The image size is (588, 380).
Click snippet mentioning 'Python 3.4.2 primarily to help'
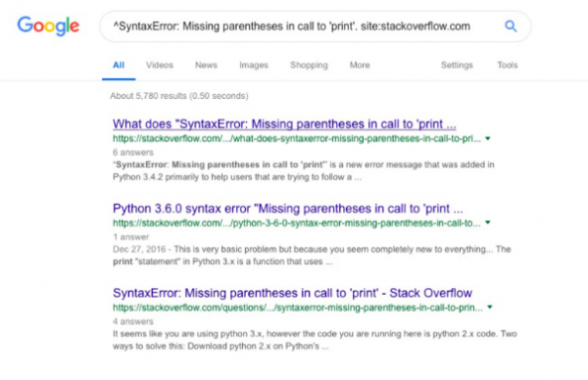pos(304,170)
